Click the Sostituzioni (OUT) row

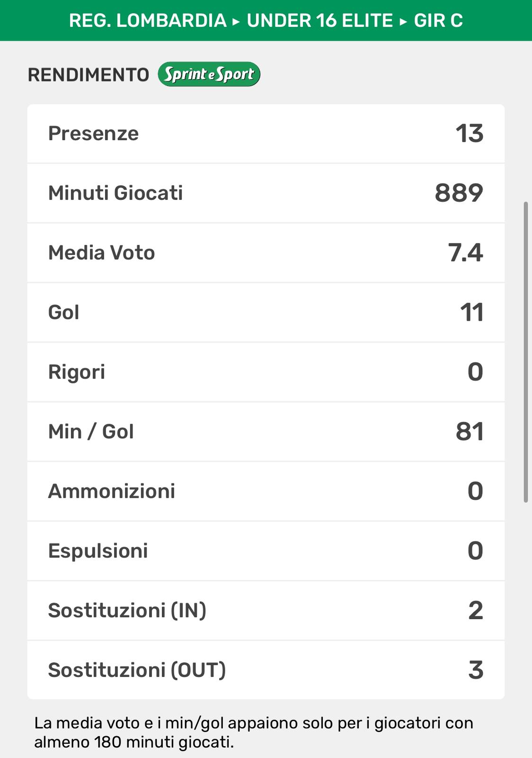click(266, 670)
